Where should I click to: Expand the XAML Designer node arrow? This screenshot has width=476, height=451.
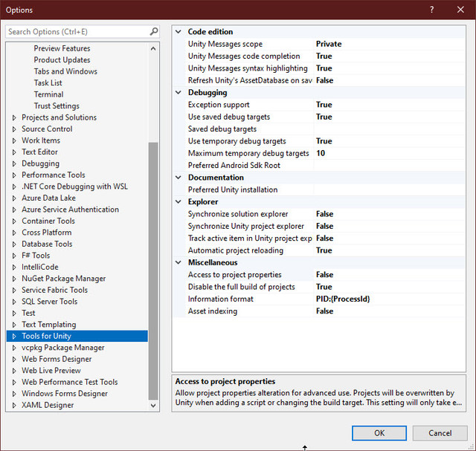coord(14,405)
